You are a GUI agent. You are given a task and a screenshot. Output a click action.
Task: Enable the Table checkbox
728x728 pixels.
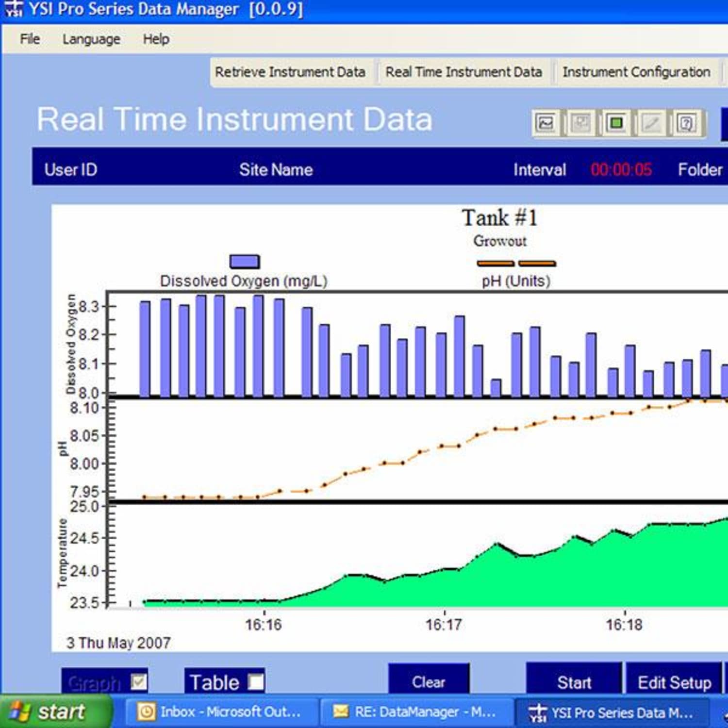pyautogui.click(x=254, y=681)
